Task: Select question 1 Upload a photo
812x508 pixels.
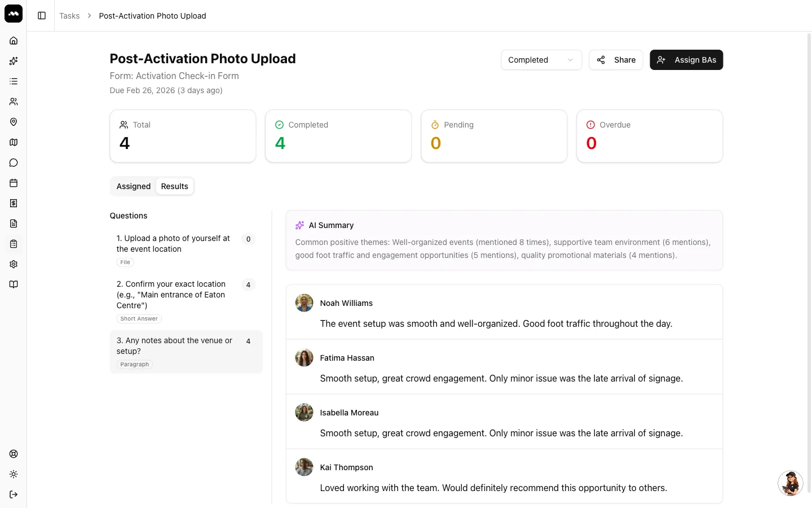Action: 186,249
